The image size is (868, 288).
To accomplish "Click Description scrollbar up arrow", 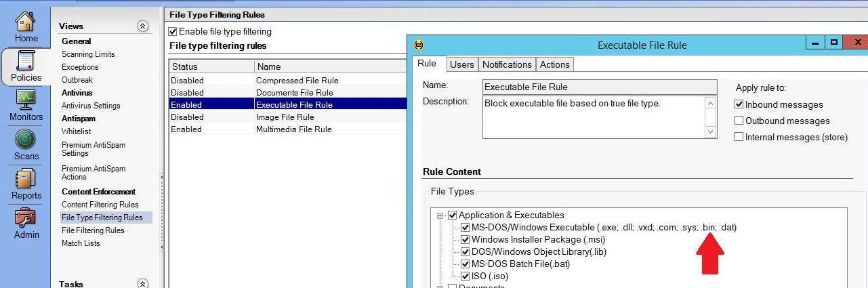I will coord(710,104).
